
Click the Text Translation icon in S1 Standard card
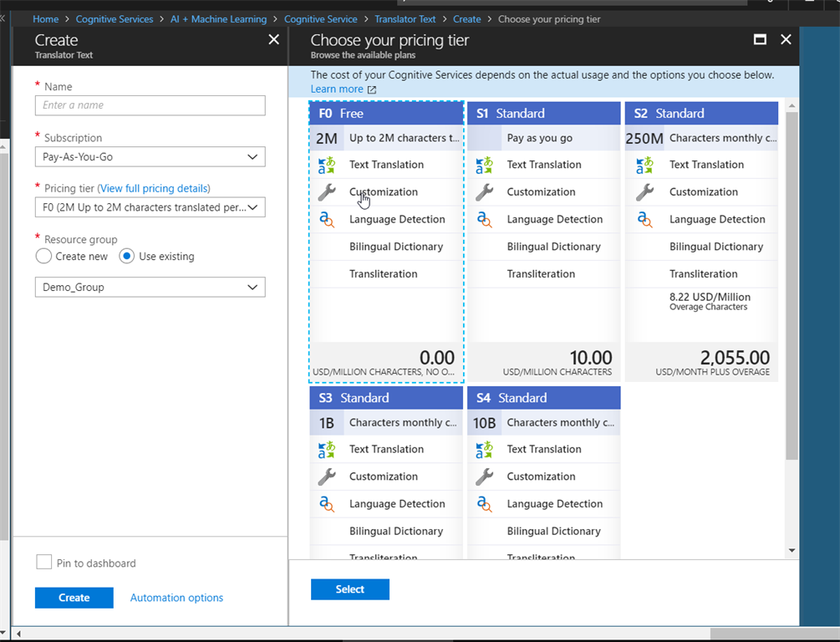click(484, 165)
